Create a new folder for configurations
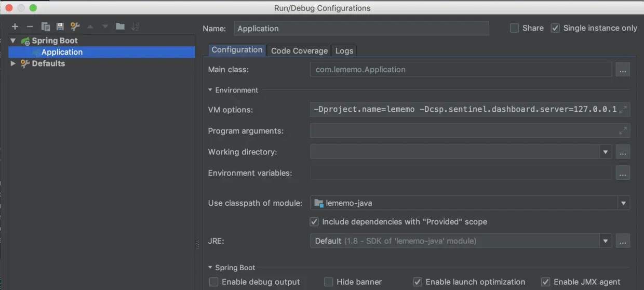 coord(120,27)
